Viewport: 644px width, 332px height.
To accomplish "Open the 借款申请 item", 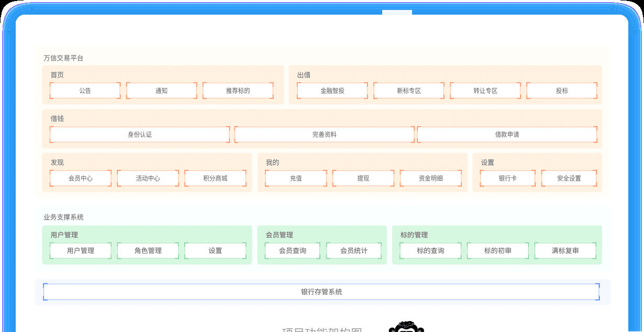I will (506, 134).
